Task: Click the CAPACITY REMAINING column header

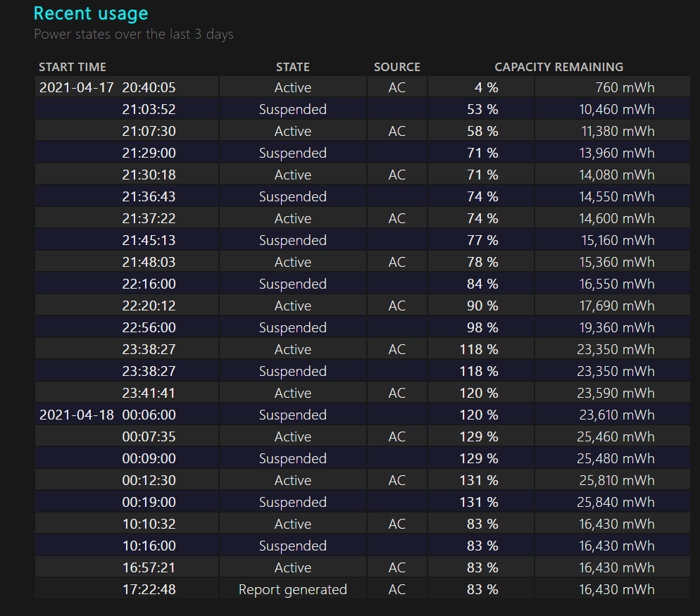Action: [558, 67]
